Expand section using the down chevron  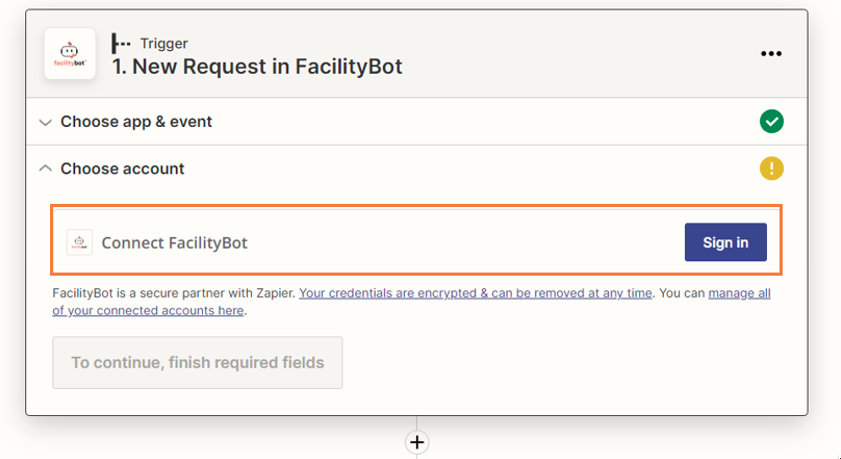click(46, 122)
